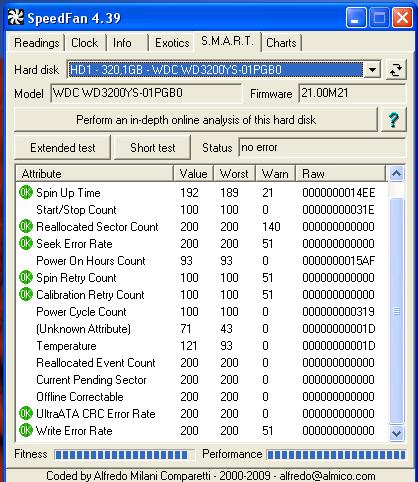
Task: Sort by the Warn column header
Action: click(x=275, y=174)
